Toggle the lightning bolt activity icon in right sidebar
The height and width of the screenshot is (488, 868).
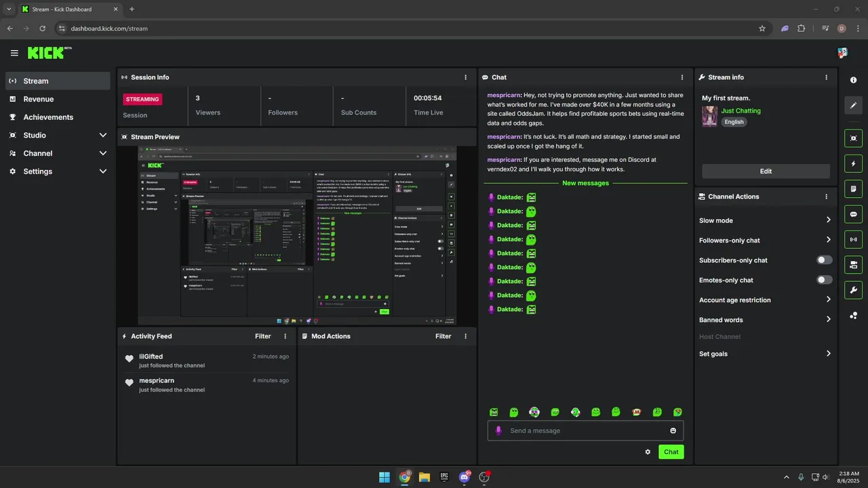coord(853,163)
